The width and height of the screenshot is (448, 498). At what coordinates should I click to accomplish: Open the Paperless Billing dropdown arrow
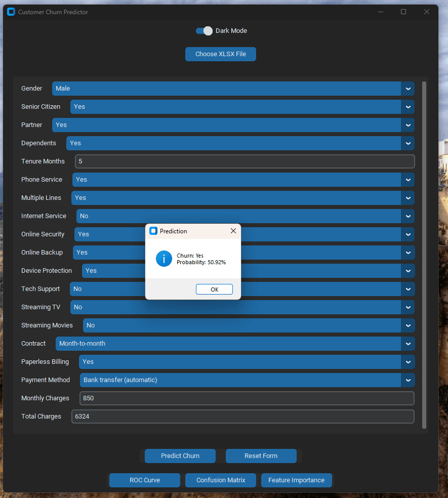pyautogui.click(x=408, y=362)
